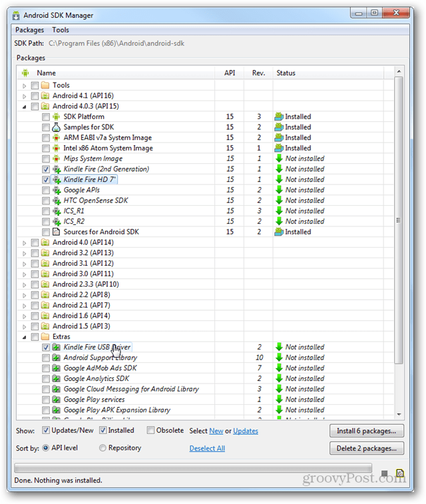The width and height of the screenshot is (426, 504).
Task: Click the scrollbar up arrow in package list
Action: [x=399, y=71]
